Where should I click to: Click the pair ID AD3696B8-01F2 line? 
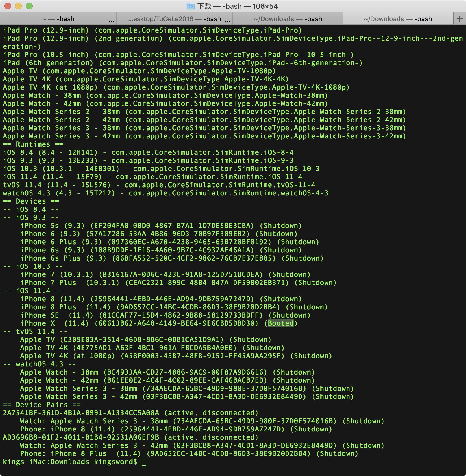tap(131, 437)
